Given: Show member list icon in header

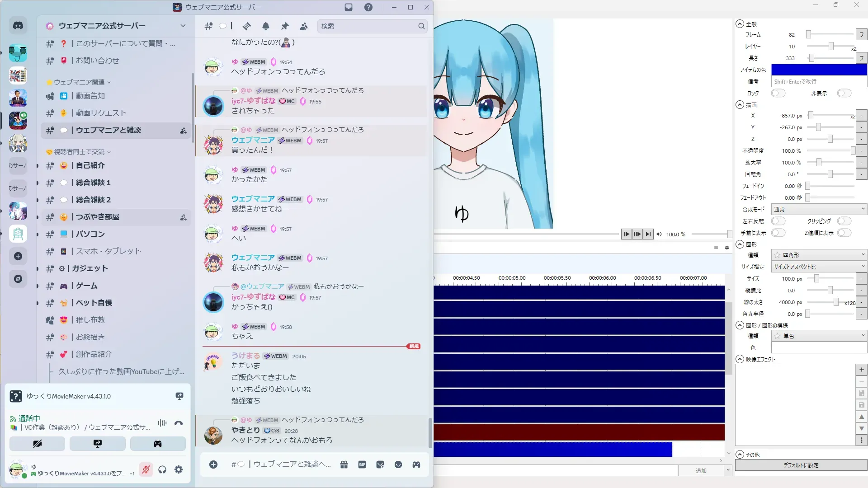Looking at the screenshot, I should [x=304, y=26].
